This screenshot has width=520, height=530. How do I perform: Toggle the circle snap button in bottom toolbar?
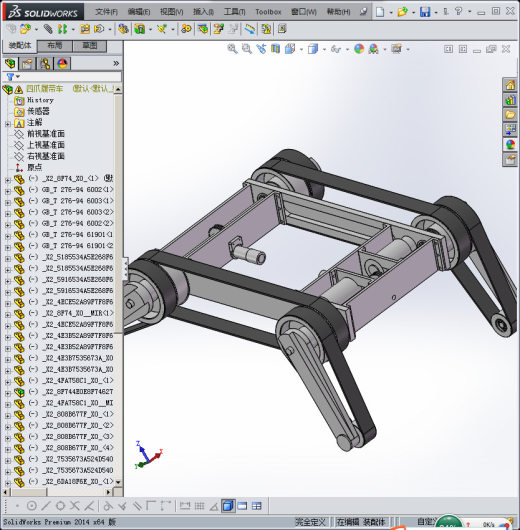31,506
